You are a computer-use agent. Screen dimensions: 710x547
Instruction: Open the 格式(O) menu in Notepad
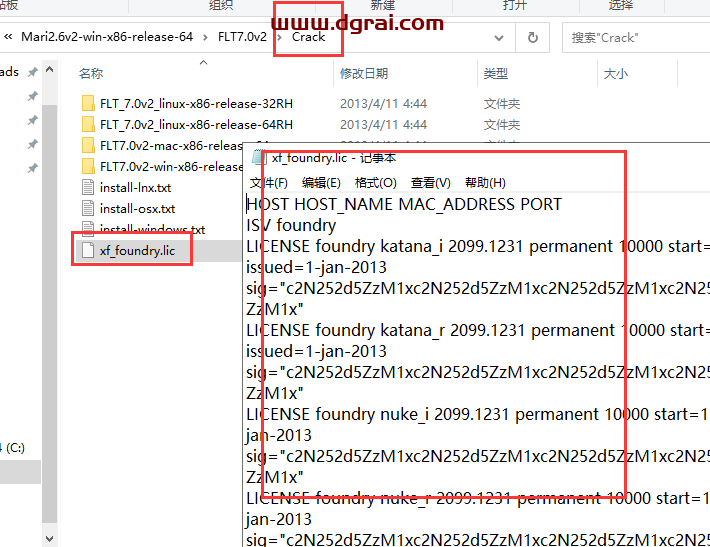[375, 183]
